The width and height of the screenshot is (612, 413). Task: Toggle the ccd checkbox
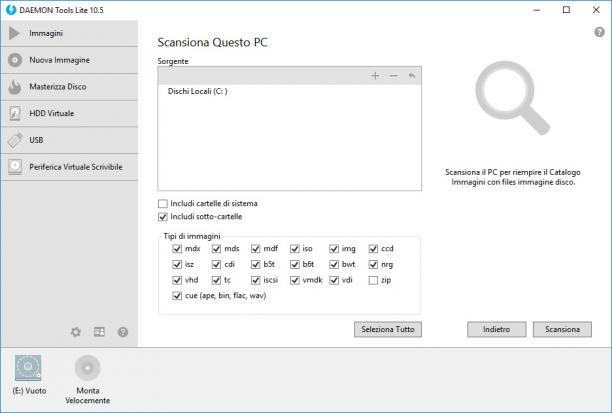373,249
